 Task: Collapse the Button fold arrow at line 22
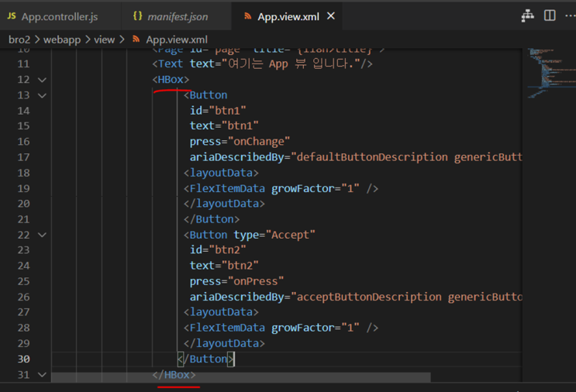coord(42,235)
